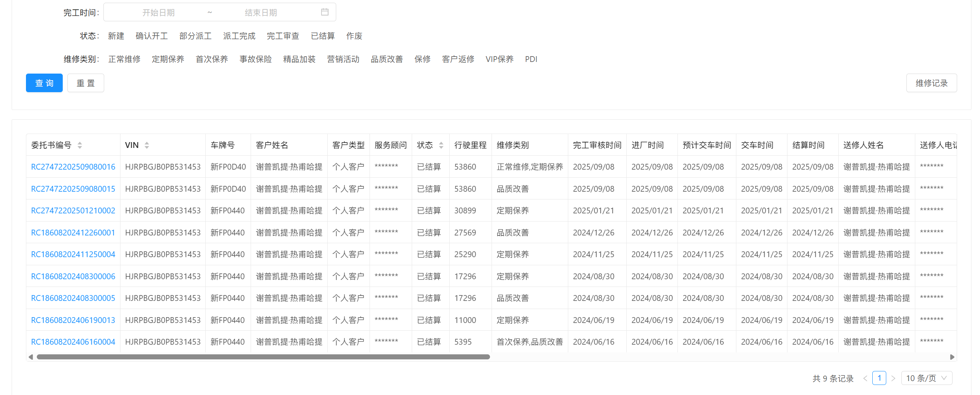Go to next page arrow

point(893,378)
